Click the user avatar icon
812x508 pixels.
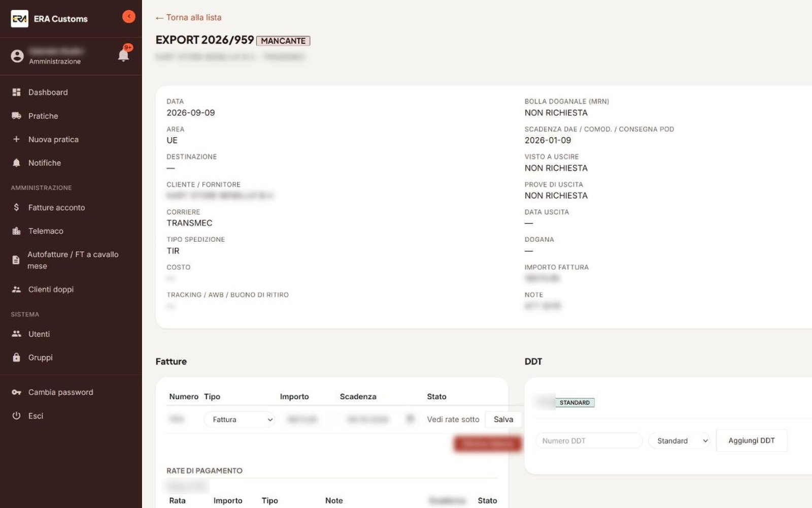(17, 56)
